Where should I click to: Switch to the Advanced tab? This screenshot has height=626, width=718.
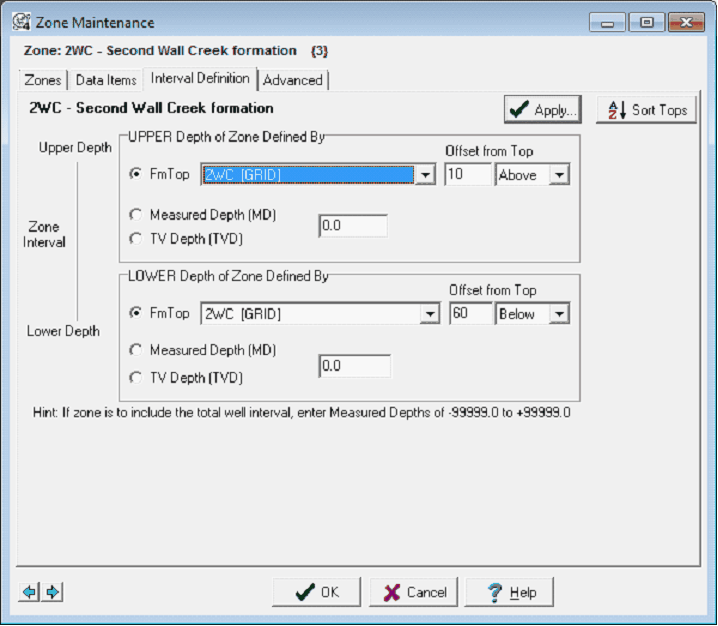pyautogui.click(x=293, y=80)
